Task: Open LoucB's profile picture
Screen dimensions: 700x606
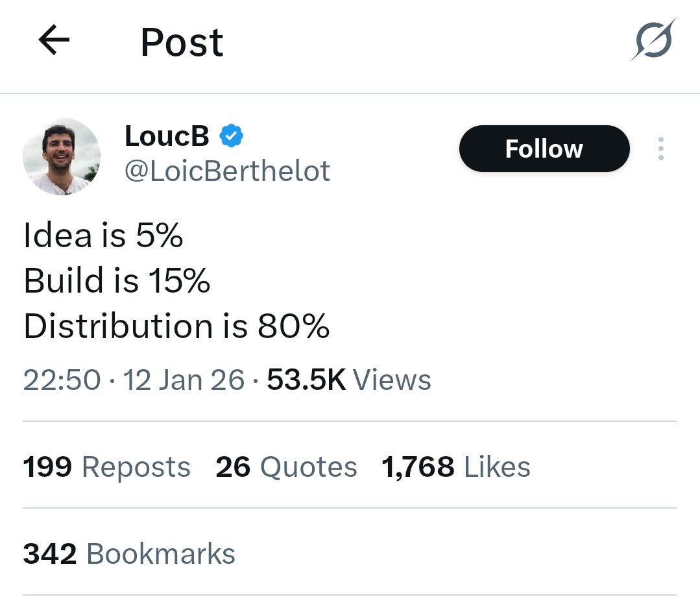Action: tap(62, 156)
